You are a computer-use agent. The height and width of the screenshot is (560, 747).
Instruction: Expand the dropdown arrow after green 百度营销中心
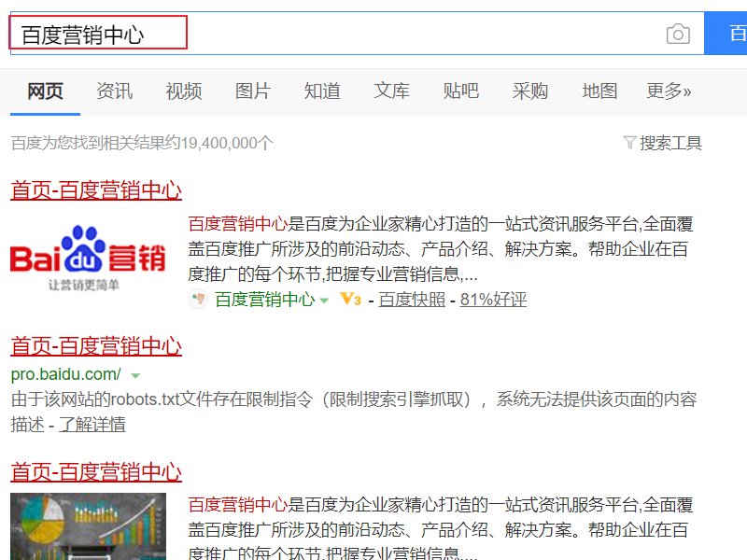[324, 301]
